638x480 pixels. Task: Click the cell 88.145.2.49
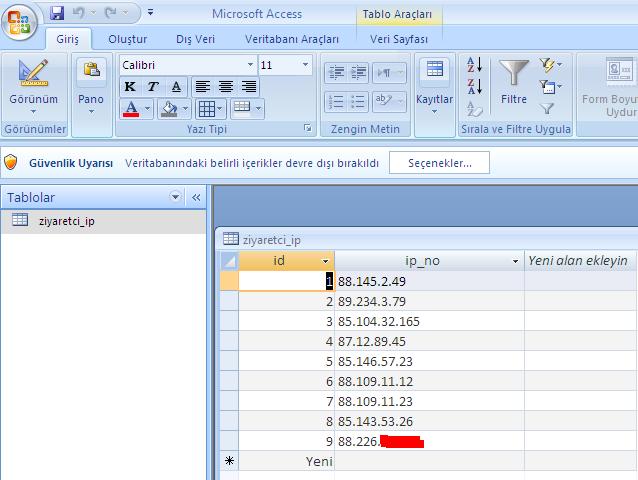tap(429, 281)
